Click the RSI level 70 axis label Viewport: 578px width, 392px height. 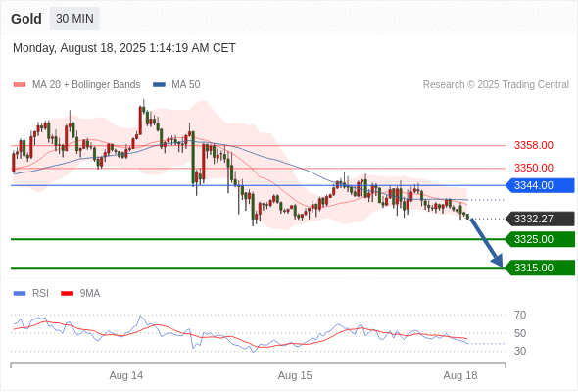click(x=520, y=315)
